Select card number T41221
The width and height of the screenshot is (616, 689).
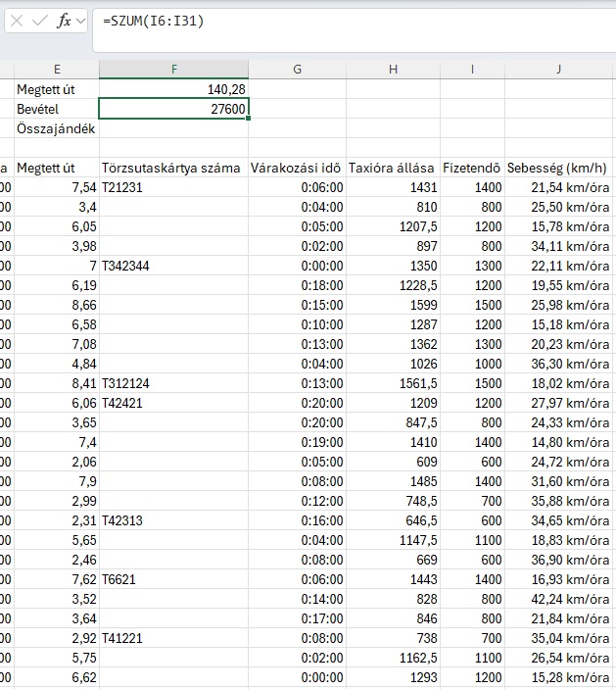(x=174, y=638)
